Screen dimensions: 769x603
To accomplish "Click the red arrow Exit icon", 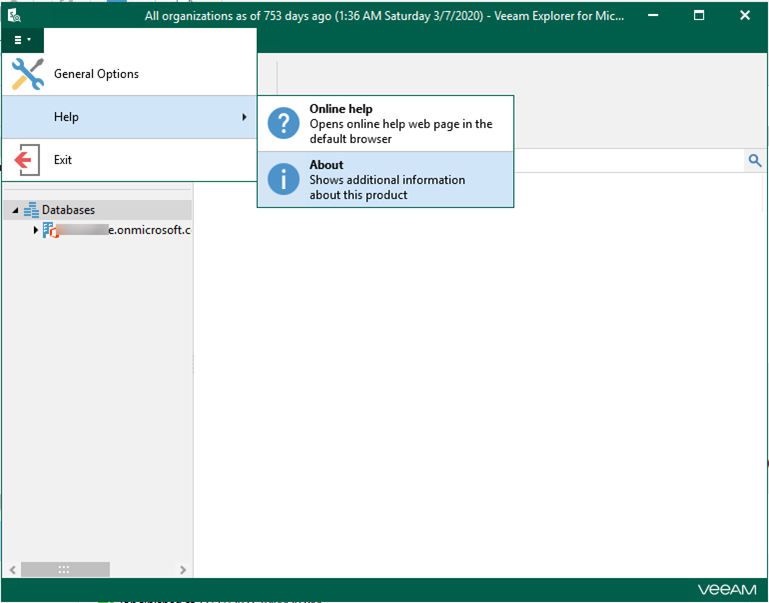I will click(x=26, y=160).
